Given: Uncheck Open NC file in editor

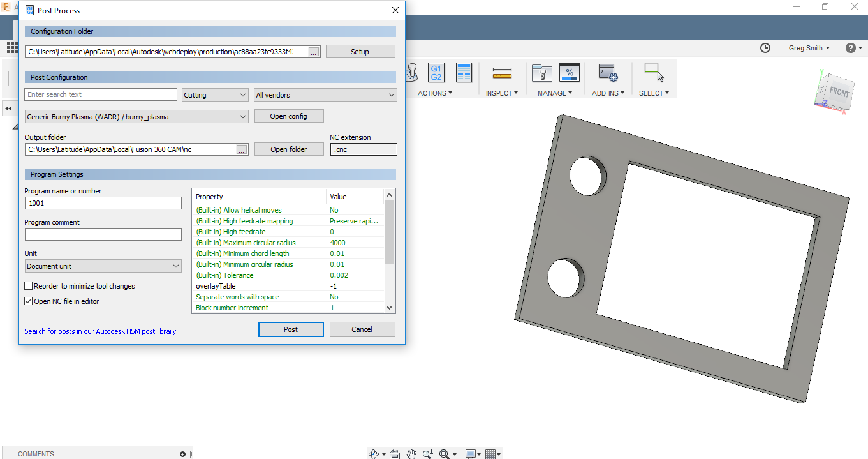Looking at the screenshot, I should coord(29,301).
